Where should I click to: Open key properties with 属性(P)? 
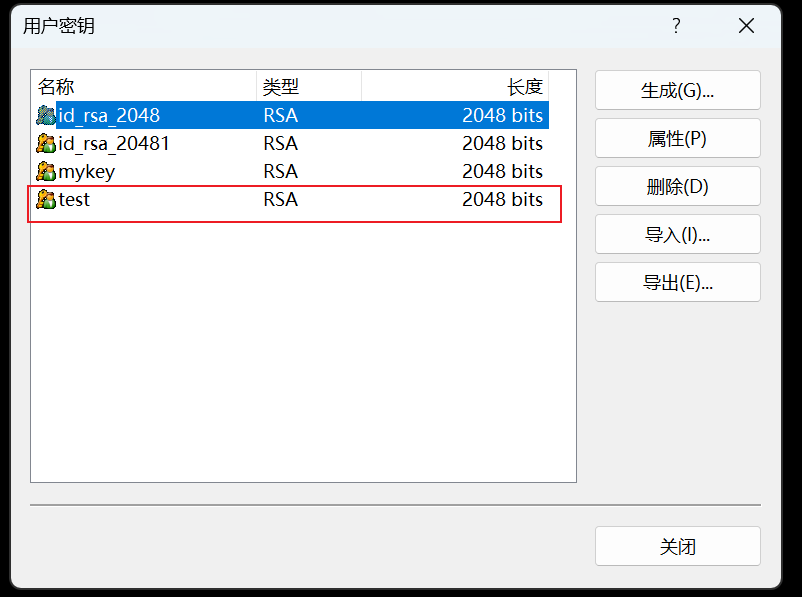[677, 138]
